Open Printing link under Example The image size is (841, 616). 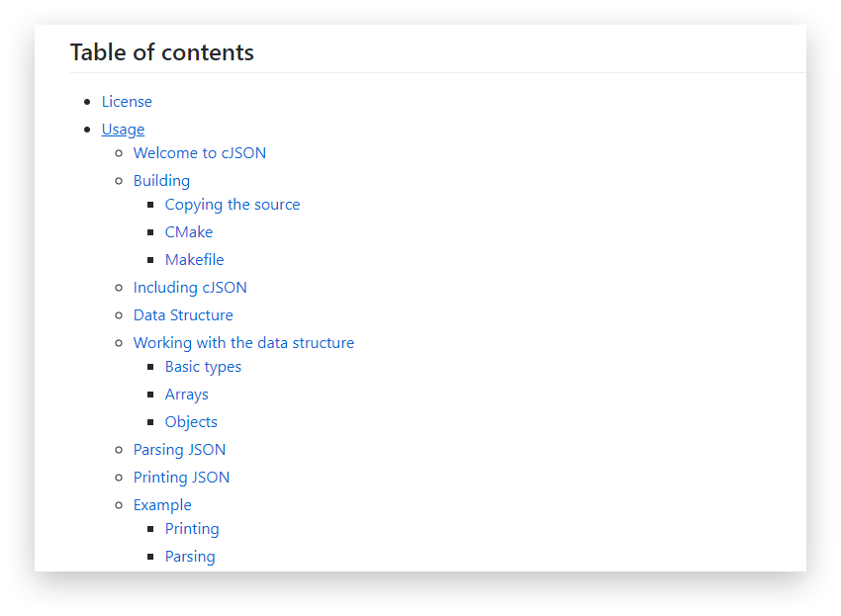(192, 529)
